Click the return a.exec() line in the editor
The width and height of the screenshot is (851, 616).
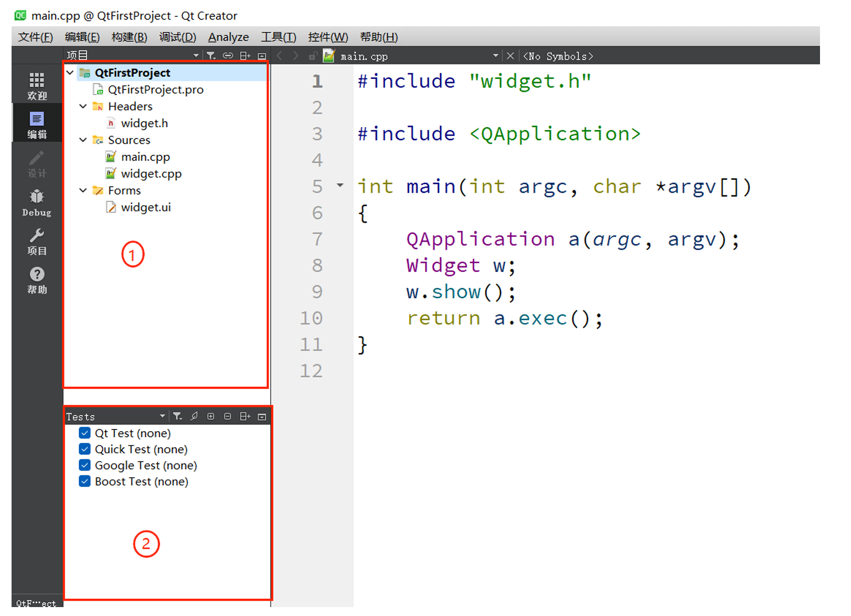pos(504,318)
